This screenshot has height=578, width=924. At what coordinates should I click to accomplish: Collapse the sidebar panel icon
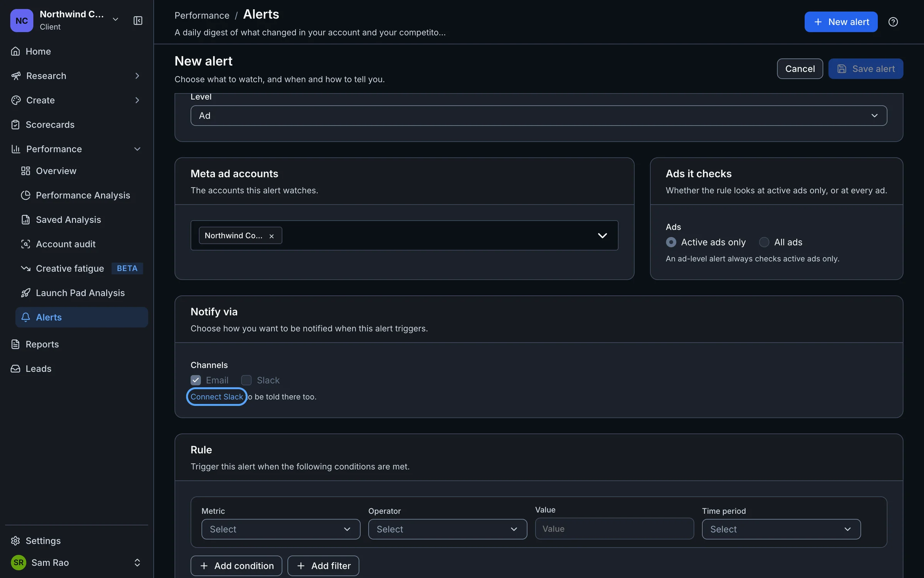[x=138, y=20]
